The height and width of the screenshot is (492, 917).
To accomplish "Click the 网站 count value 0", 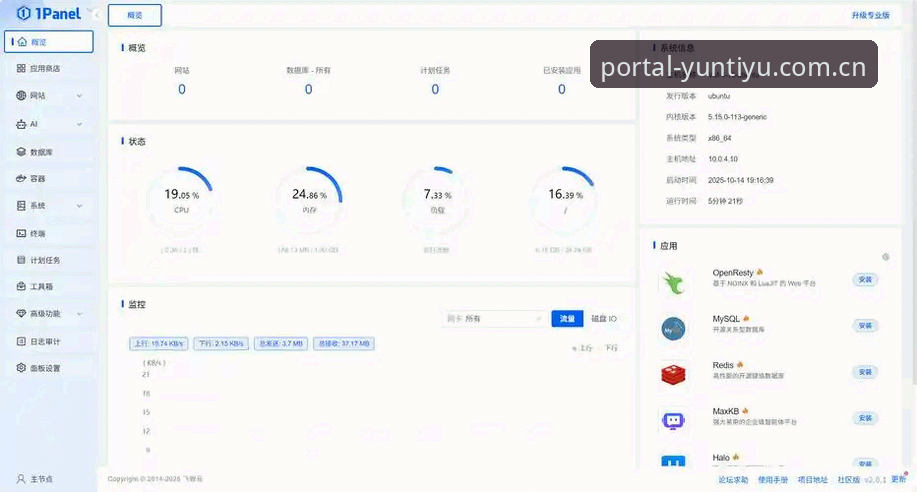I will 182,90.
